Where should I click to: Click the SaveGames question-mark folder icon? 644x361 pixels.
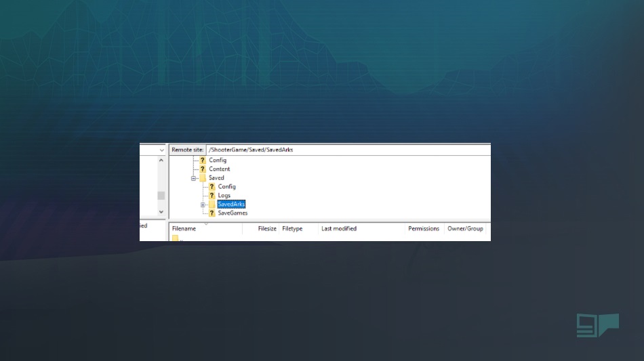(x=212, y=213)
